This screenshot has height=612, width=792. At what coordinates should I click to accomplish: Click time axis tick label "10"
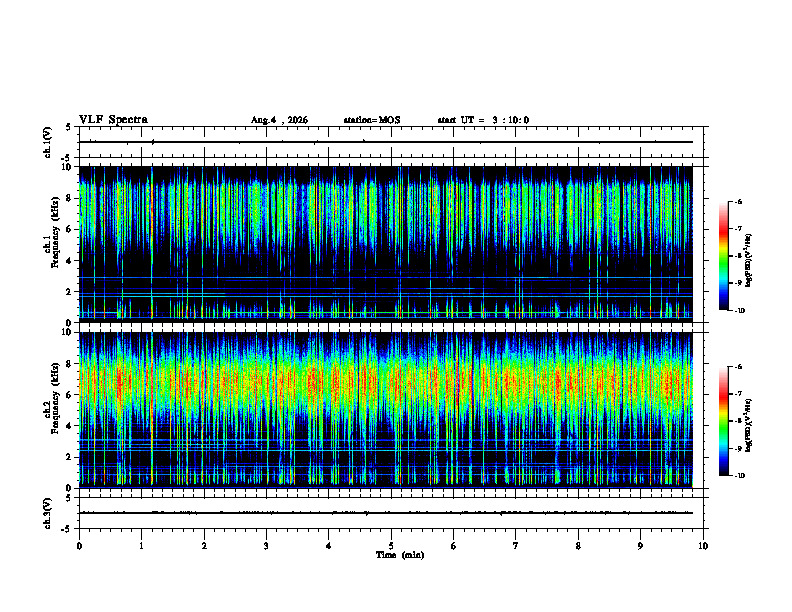pos(703,546)
